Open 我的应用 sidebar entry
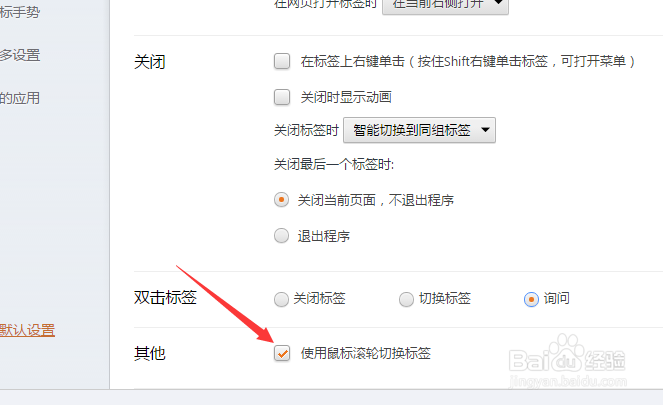663x405 pixels. click(19, 98)
